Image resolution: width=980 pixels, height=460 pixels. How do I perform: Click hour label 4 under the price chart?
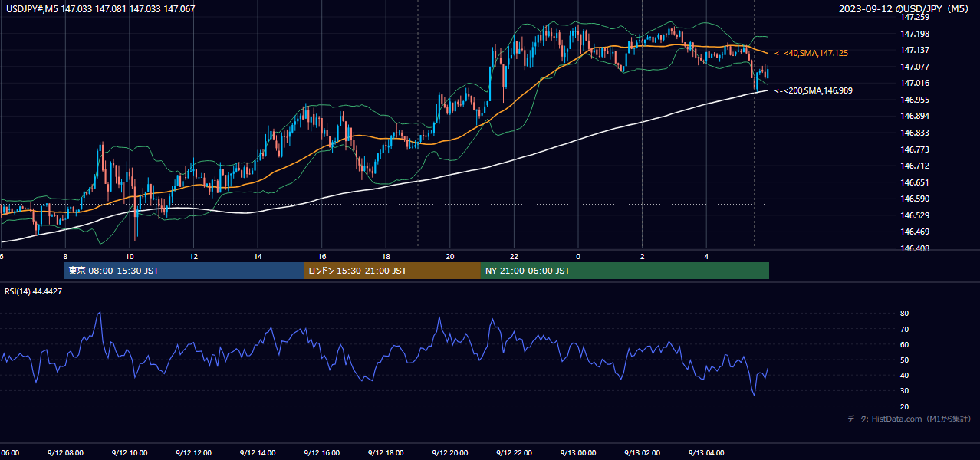point(705,256)
